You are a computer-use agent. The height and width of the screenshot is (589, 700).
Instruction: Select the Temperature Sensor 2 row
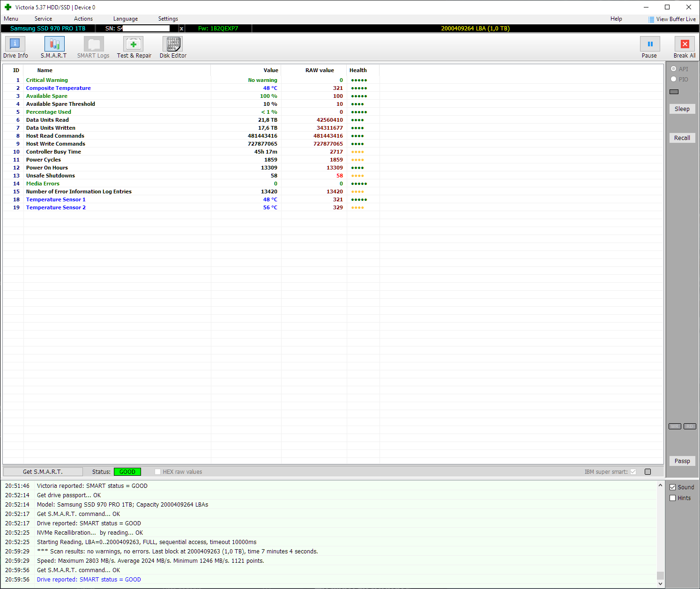pos(333,207)
